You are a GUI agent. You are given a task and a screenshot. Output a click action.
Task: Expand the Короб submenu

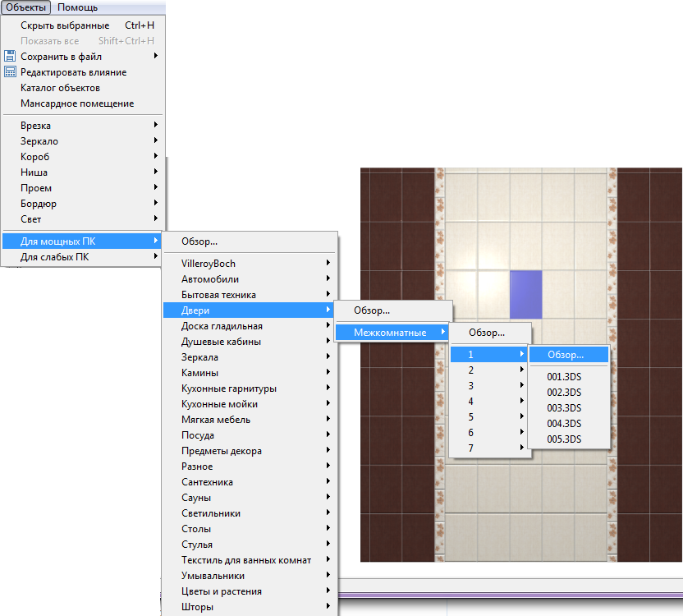[82, 157]
